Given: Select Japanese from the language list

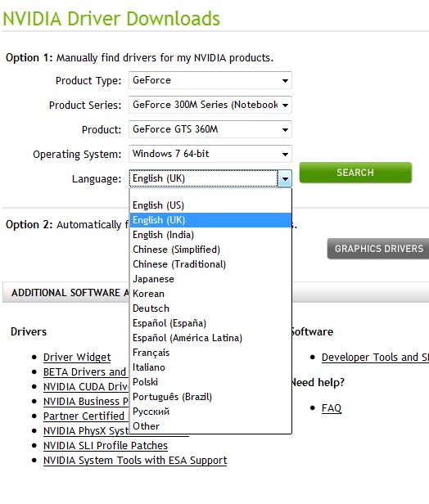Looking at the screenshot, I should click(x=210, y=279).
